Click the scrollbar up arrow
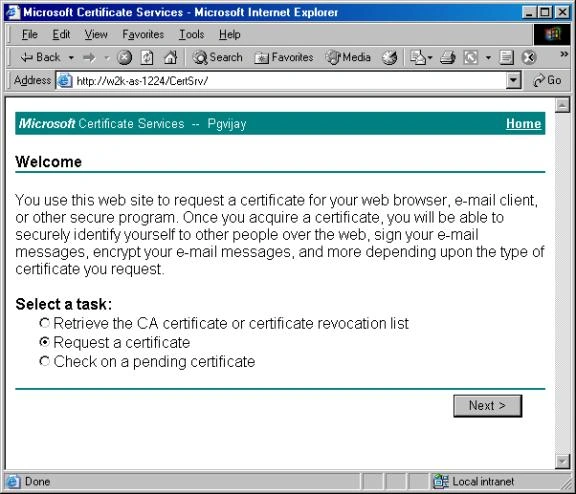576x494 pixels. pyautogui.click(x=562, y=105)
